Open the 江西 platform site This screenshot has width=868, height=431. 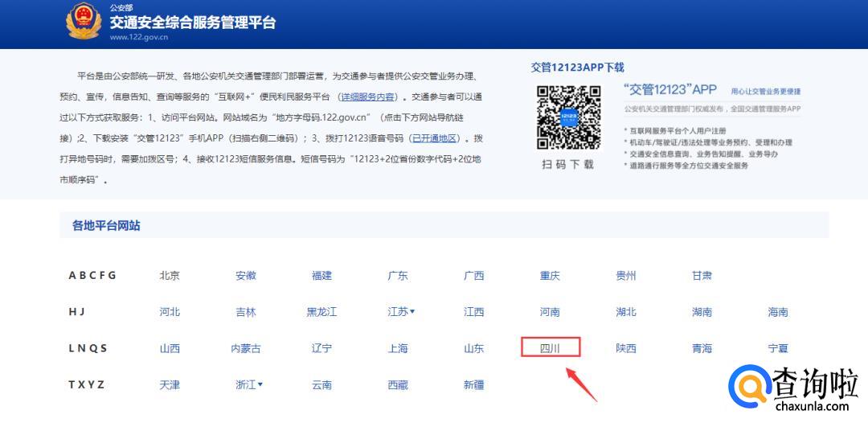pos(474,312)
